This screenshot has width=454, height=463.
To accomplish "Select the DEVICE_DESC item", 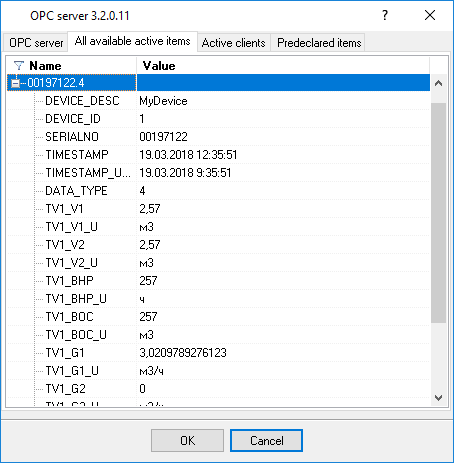I will pos(82,101).
